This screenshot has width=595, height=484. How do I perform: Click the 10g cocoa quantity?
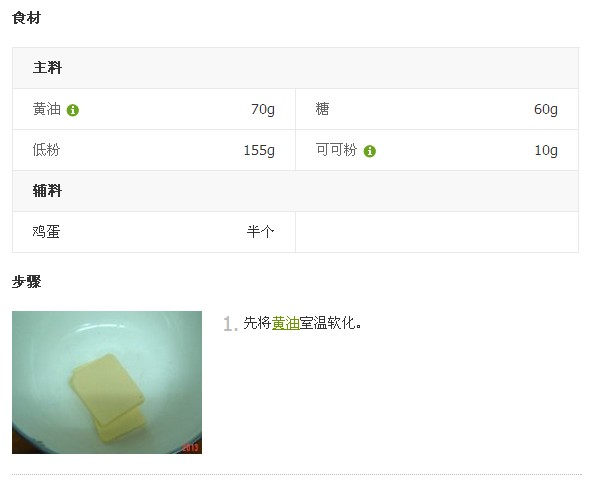546,150
